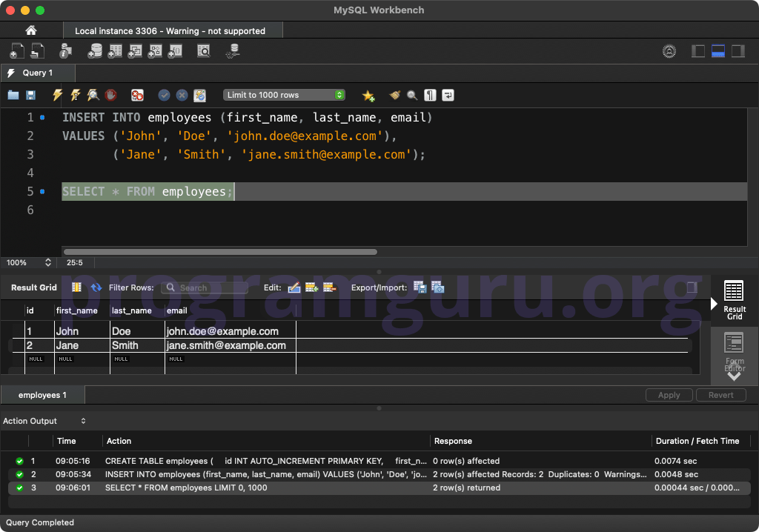Open the Action Output dropdown
The image size is (759, 532).
[44, 421]
